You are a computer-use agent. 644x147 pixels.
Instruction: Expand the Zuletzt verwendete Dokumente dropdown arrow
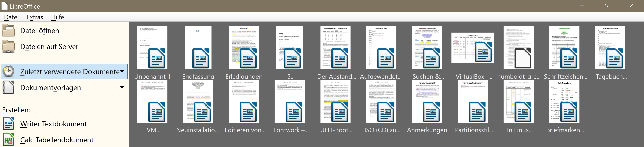(x=122, y=71)
